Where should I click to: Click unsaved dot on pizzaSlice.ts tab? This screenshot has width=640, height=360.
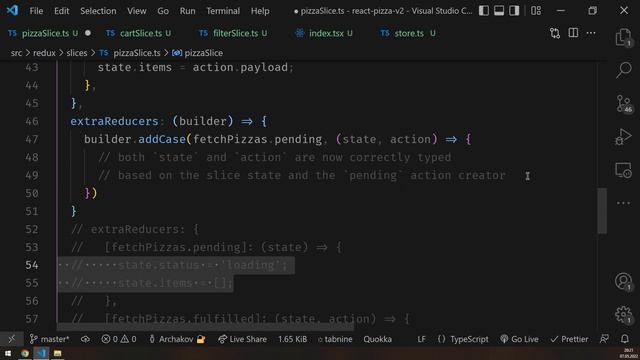(x=88, y=33)
